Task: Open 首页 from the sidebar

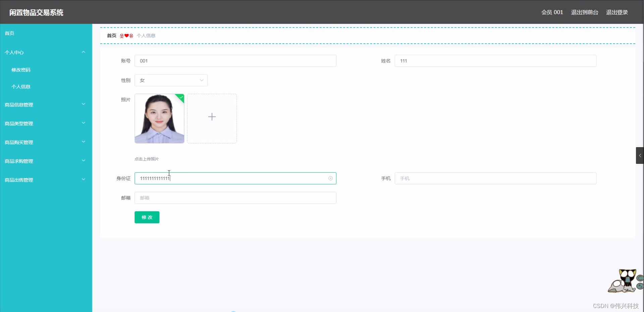Action: coord(9,33)
